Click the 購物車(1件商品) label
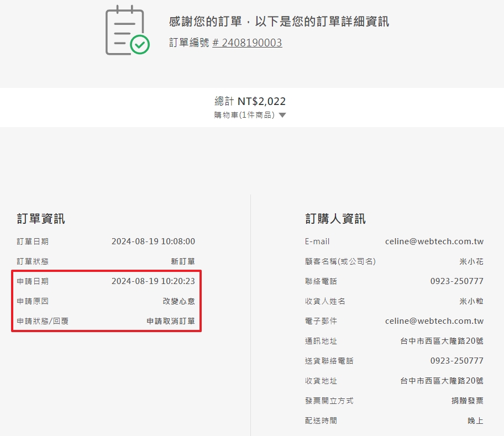 click(x=244, y=115)
